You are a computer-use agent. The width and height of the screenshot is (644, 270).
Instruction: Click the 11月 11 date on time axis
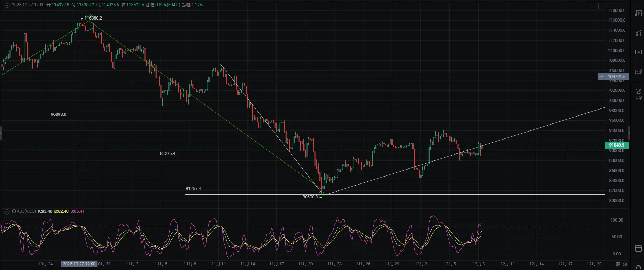pyautogui.click(x=219, y=264)
